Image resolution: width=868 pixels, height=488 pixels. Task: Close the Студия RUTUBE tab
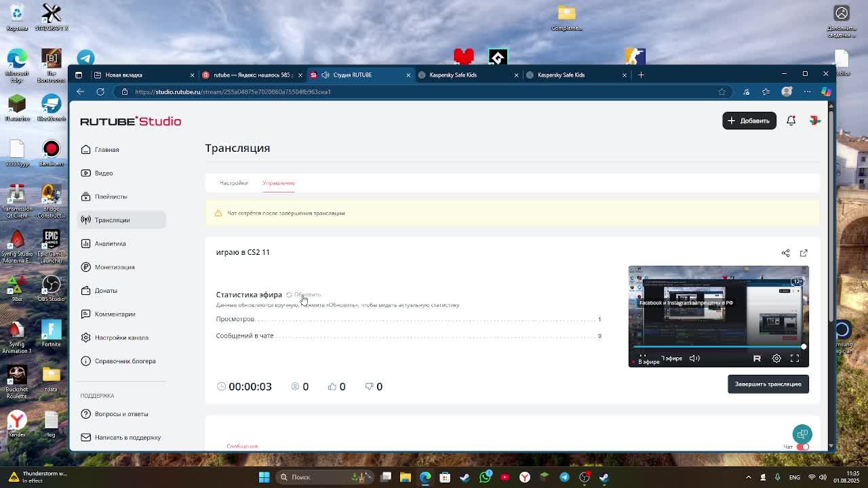coord(408,75)
